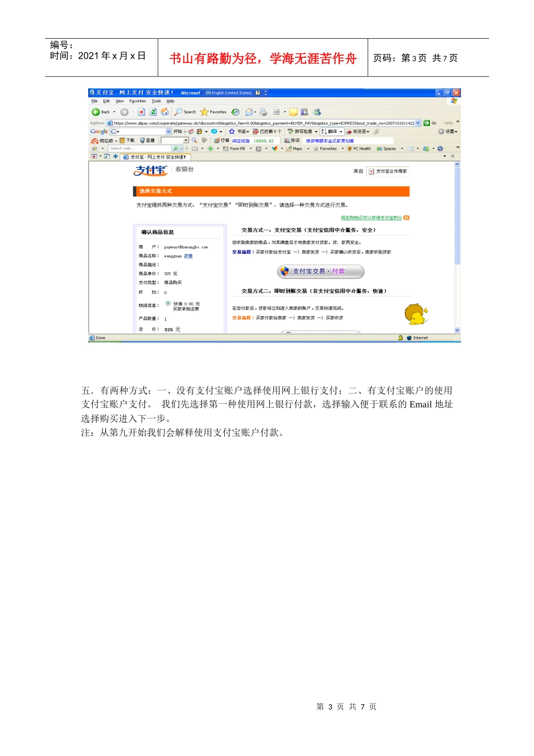Viewport: 534px width, 756px height.
Task: Click the 支付宝 logo on the page
Action: (x=150, y=170)
